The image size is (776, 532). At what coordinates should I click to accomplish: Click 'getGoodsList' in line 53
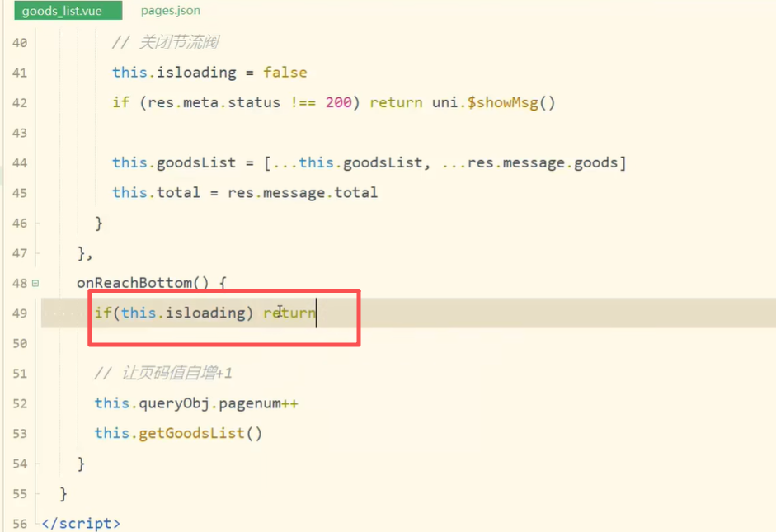(x=191, y=433)
